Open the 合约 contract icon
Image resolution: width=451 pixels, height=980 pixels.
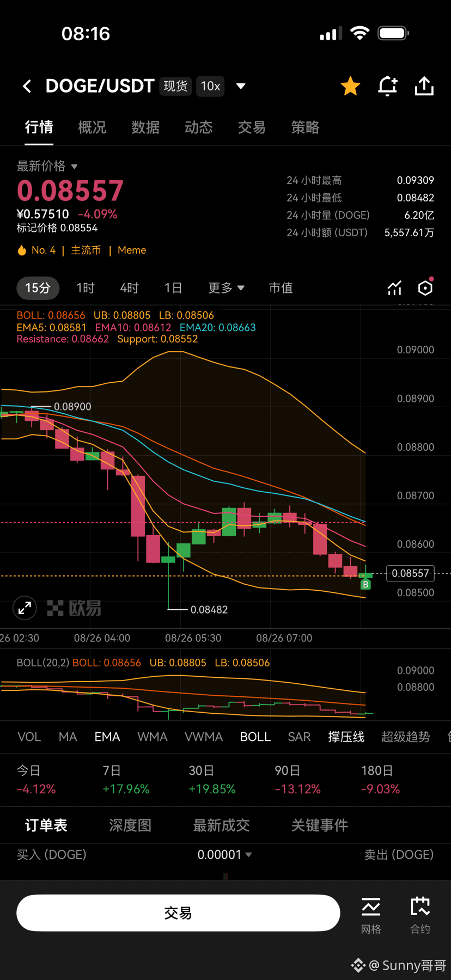coord(420,916)
